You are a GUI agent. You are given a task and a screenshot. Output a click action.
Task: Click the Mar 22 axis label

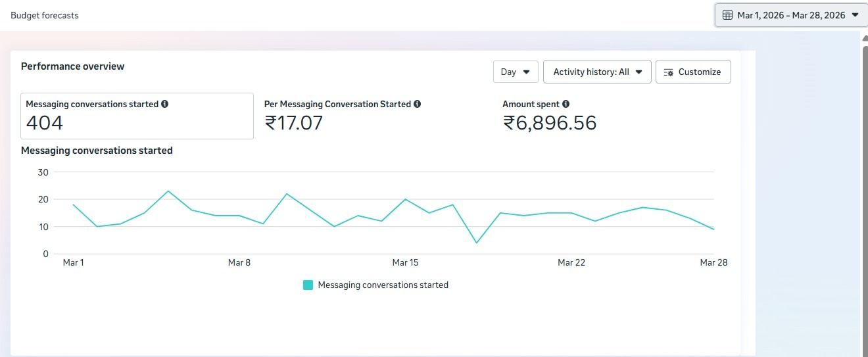571,262
